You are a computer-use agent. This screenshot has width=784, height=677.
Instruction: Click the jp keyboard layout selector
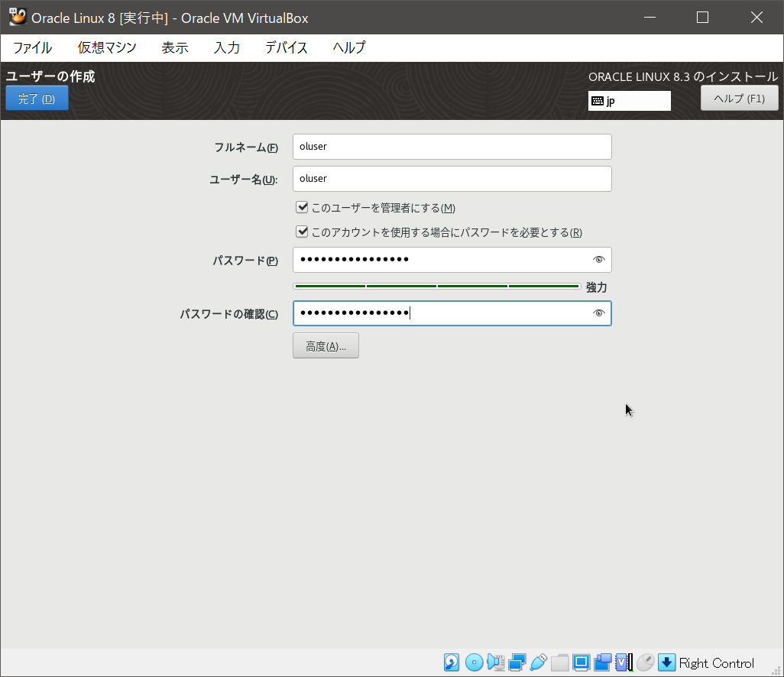(x=630, y=101)
